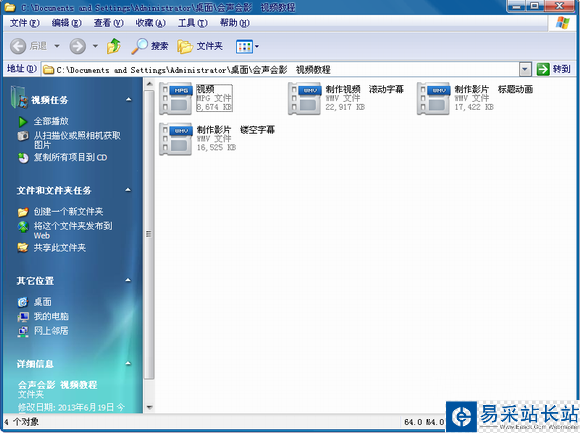
Task: Click the globe icon for Web publish
Action: pyautogui.click(x=23, y=226)
